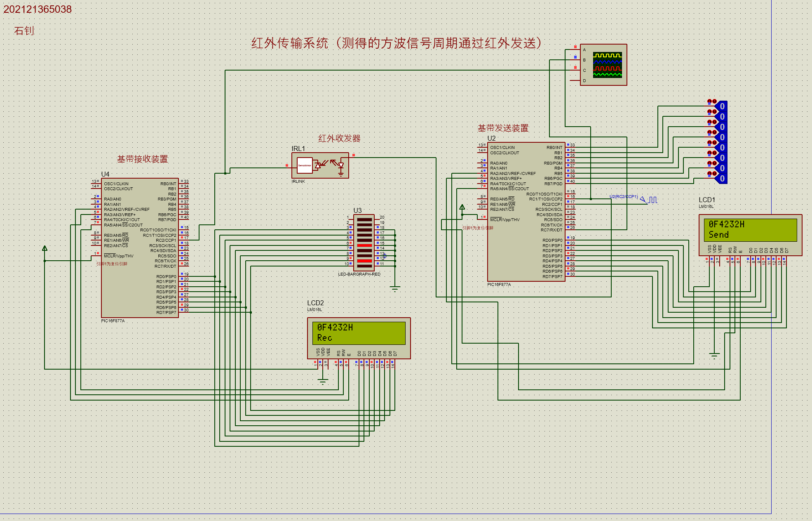The image size is (812, 521).
Task: Click the power terminal arrow left of U4
Action: coord(45,248)
